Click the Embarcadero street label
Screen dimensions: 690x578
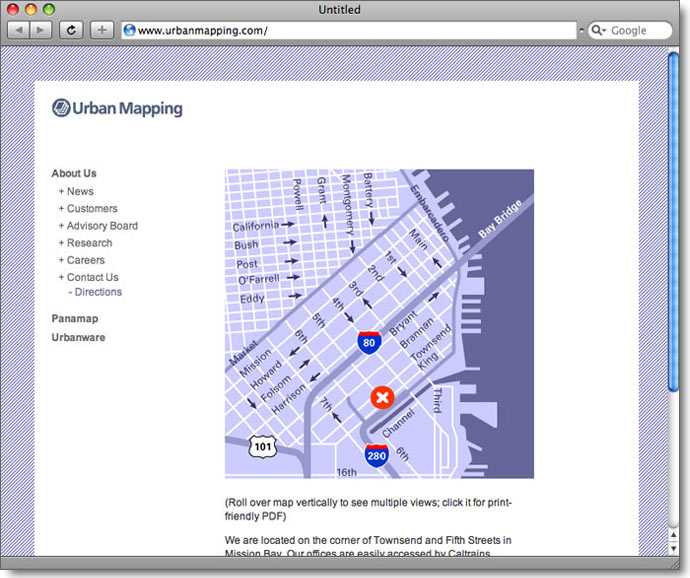click(x=429, y=214)
